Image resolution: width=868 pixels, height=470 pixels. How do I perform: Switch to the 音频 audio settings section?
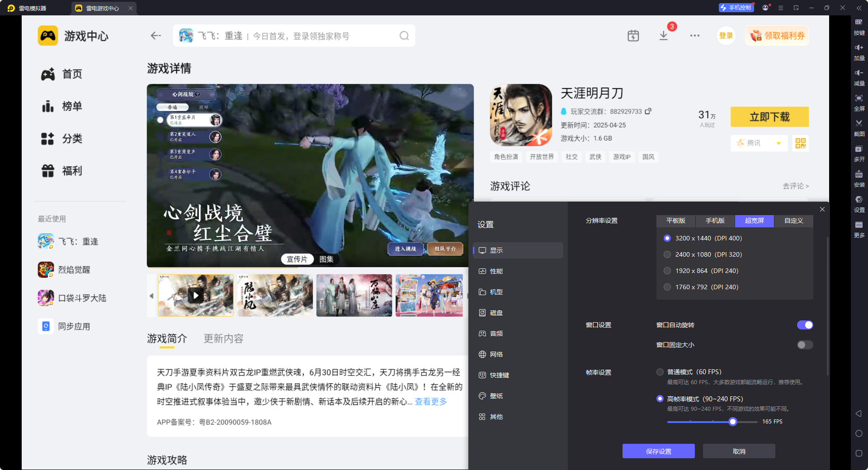point(495,333)
